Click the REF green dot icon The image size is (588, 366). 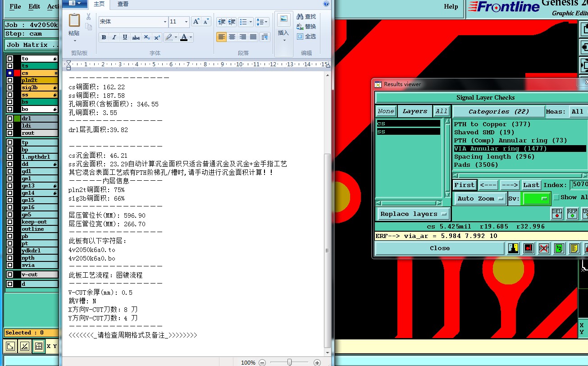[572, 213]
